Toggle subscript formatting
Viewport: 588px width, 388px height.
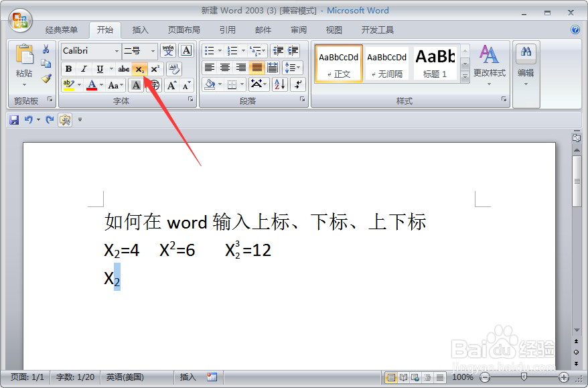[x=141, y=69]
